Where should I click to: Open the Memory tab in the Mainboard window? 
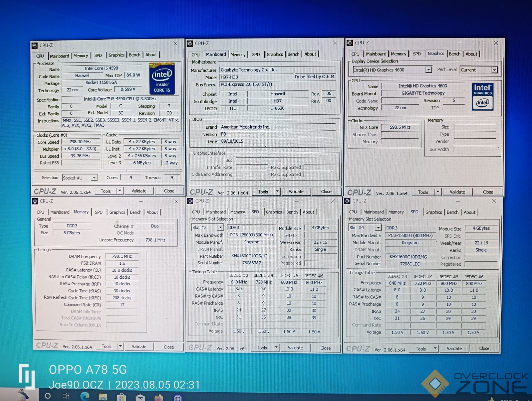point(238,54)
